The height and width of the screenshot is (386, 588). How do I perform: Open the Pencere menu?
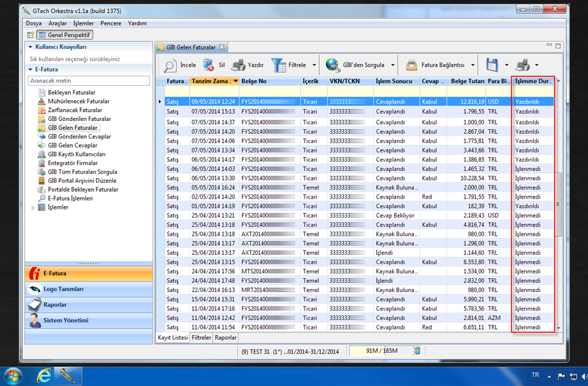(x=111, y=23)
